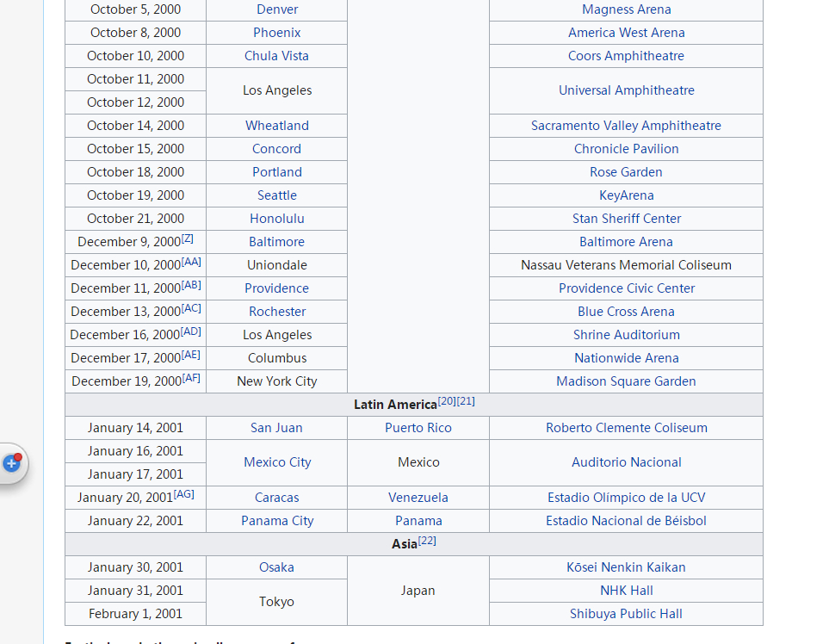This screenshot has height=644, width=829.
Task: Open the Panama City link
Action: [x=277, y=522]
